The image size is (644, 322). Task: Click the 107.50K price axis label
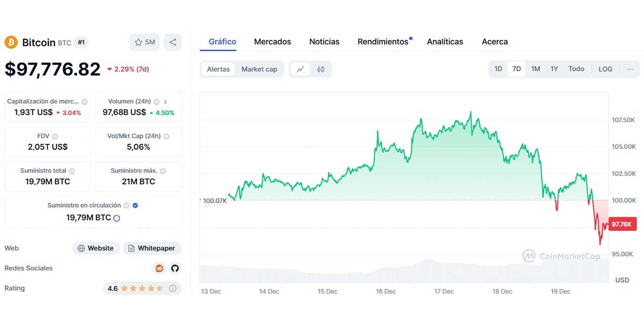click(x=624, y=120)
